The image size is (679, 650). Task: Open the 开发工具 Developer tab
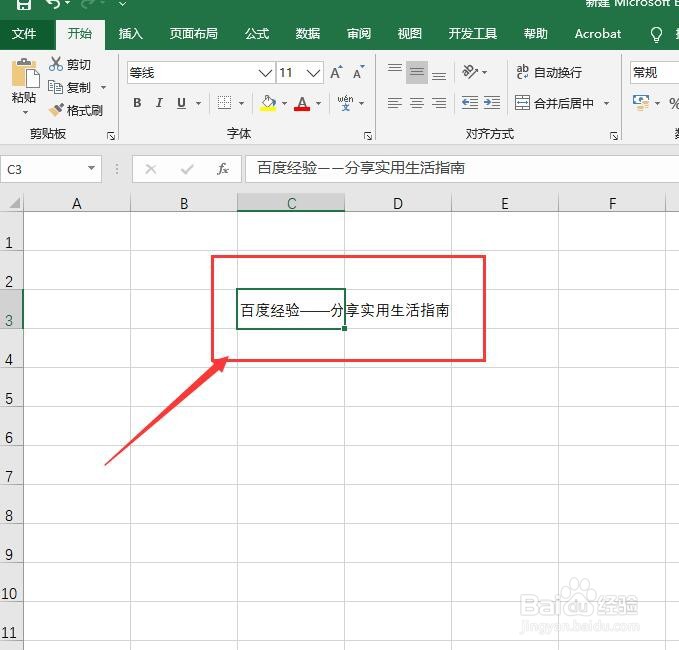[473, 34]
